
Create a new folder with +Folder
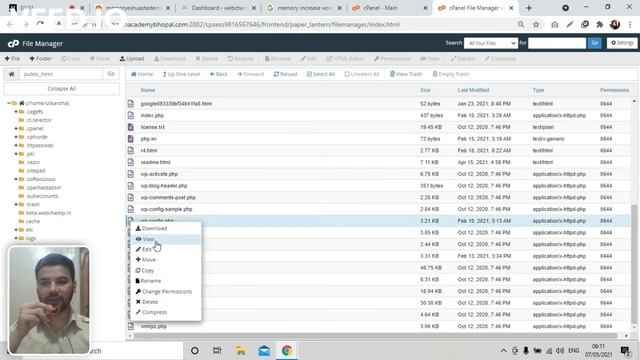pyautogui.click(x=40, y=59)
